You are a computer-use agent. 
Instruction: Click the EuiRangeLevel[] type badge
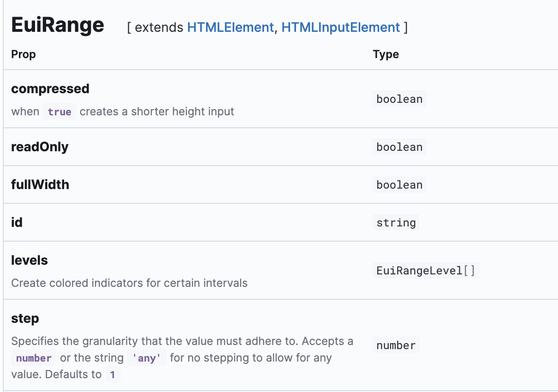[426, 270]
